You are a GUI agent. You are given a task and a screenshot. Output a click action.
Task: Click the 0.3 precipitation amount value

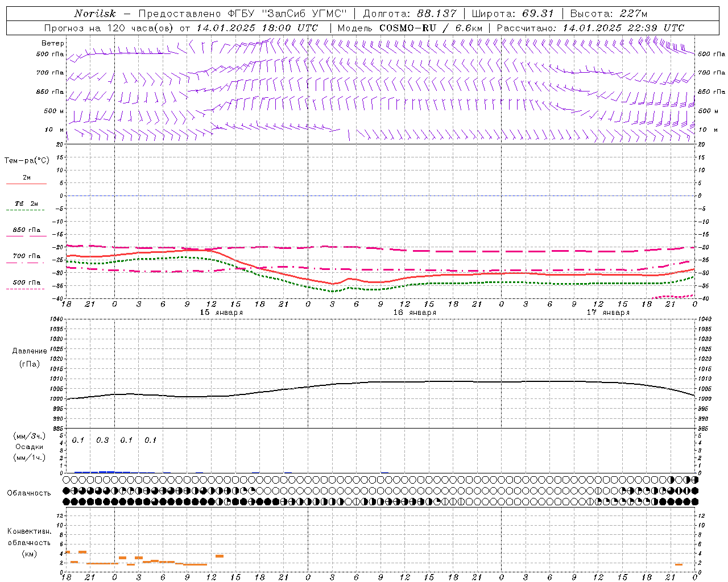tap(102, 440)
